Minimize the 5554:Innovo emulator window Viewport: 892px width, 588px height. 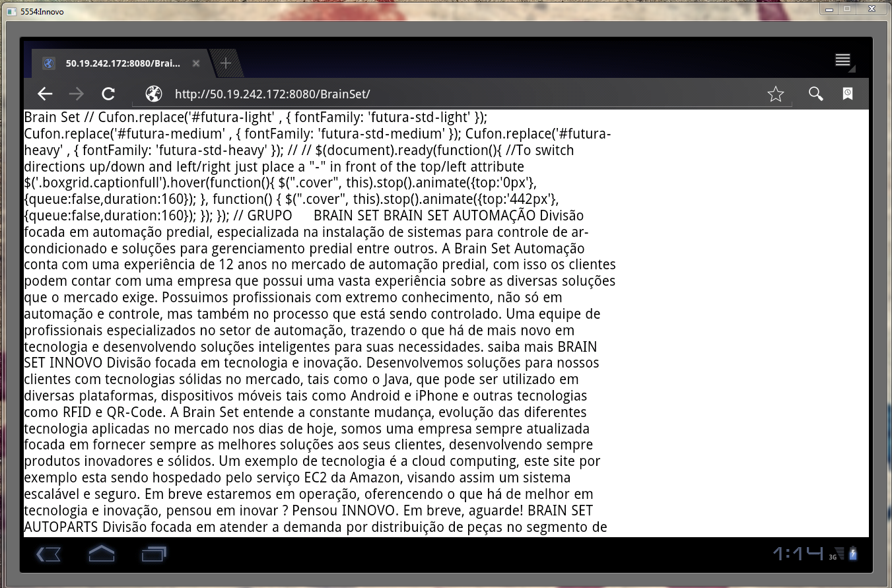[829, 9]
